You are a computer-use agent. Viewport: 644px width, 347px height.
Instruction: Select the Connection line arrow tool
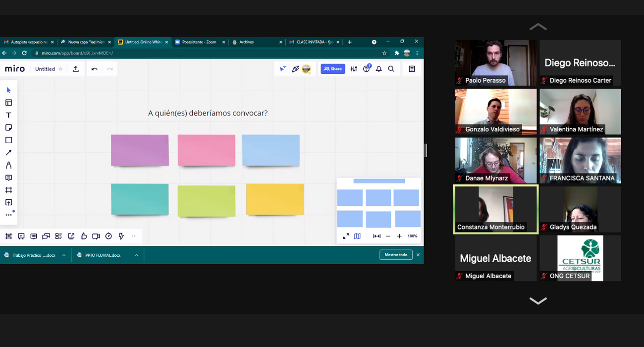(x=8, y=153)
